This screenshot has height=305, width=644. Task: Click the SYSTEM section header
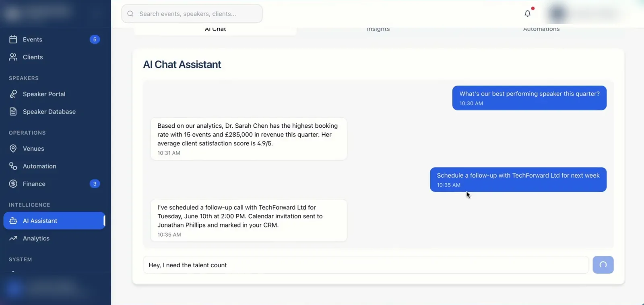coord(21,260)
